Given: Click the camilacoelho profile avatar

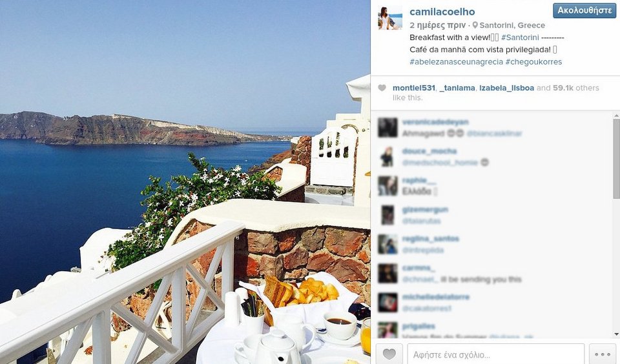Looking at the screenshot, I should click(390, 17).
